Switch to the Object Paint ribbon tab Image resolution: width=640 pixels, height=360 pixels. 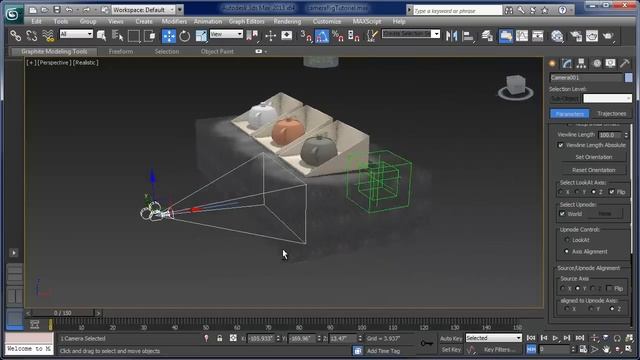coord(217,52)
